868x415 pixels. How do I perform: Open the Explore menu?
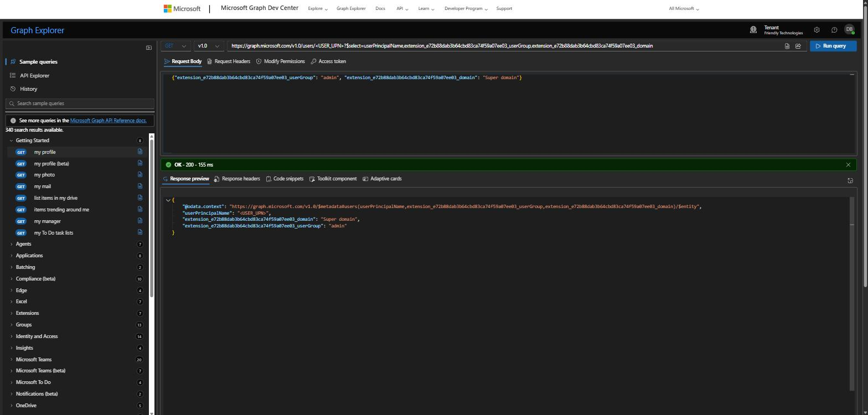(318, 9)
